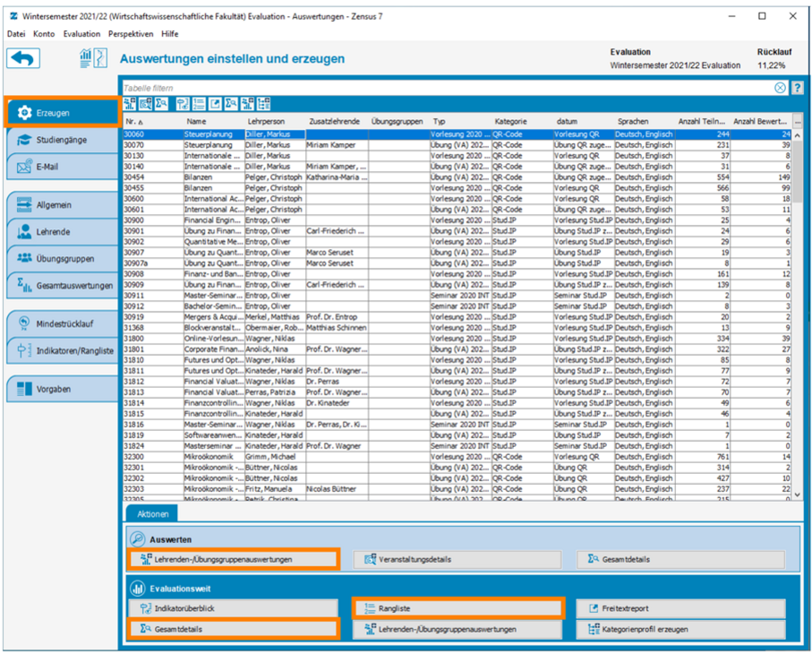Image resolution: width=812 pixels, height=654 pixels.
Task: Clear the table filter with X icon
Action: pos(781,88)
